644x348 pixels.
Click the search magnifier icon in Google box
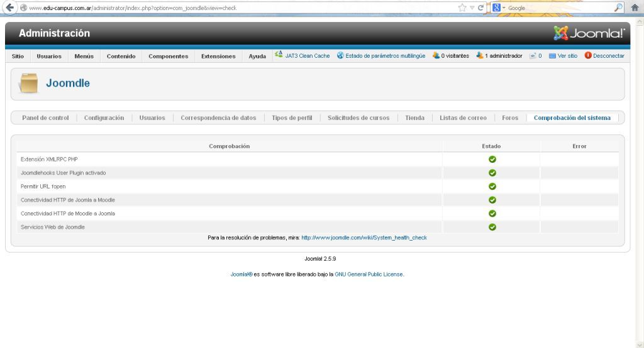pyautogui.click(x=619, y=8)
